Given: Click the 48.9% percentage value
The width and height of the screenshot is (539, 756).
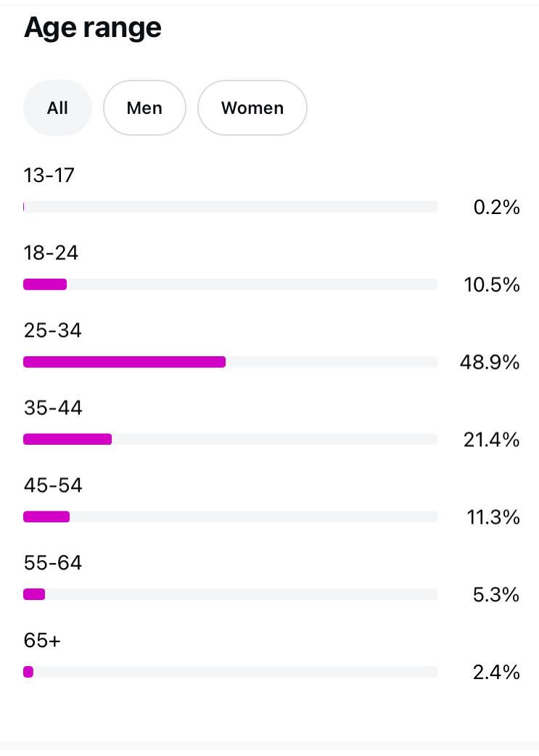Looking at the screenshot, I should click(x=490, y=362).
